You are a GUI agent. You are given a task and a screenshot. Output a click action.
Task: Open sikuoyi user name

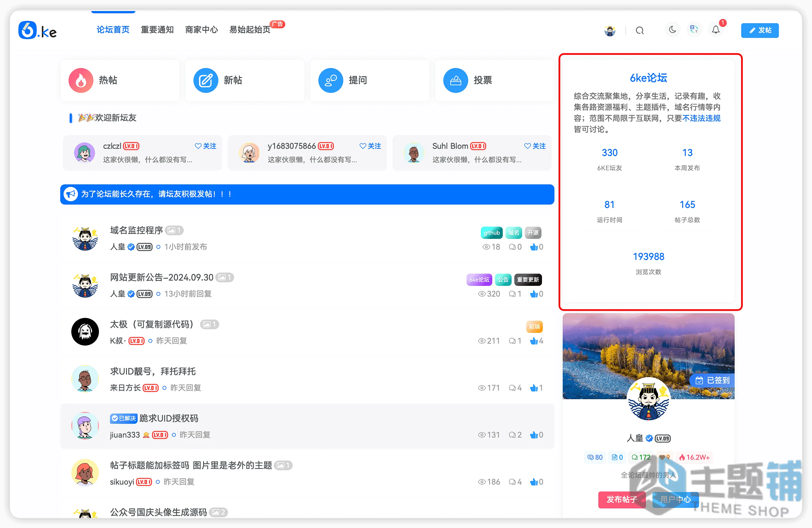pyautogui.click(x=122, y=482)
